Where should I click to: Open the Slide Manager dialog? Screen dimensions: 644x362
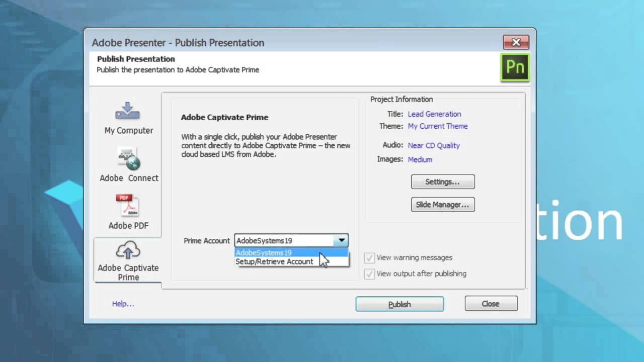442,204
